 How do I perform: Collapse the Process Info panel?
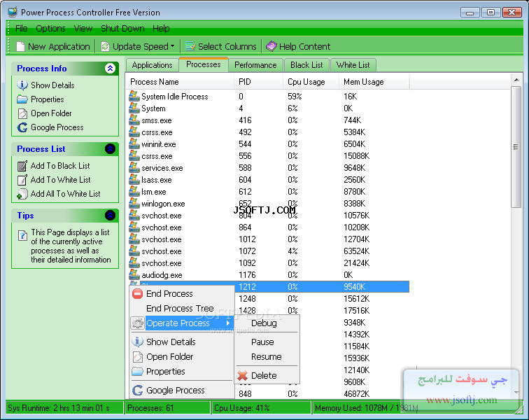tap(110, 69)
